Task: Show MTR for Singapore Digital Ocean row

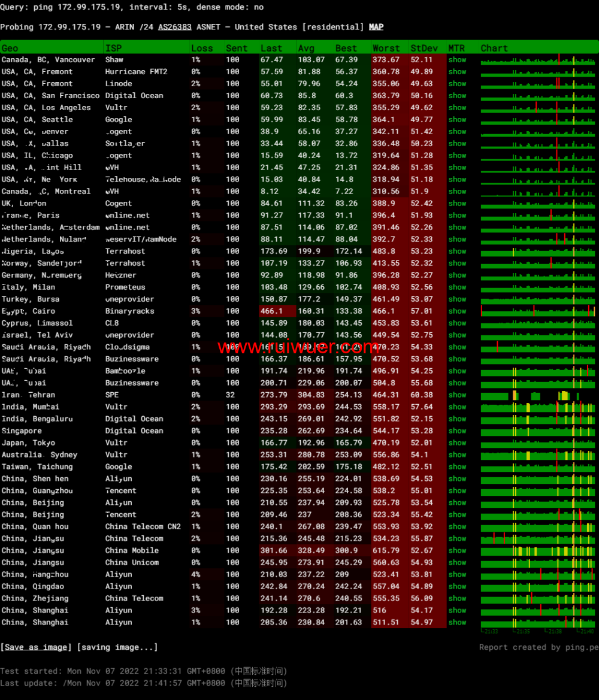Action: click(457, 431)
